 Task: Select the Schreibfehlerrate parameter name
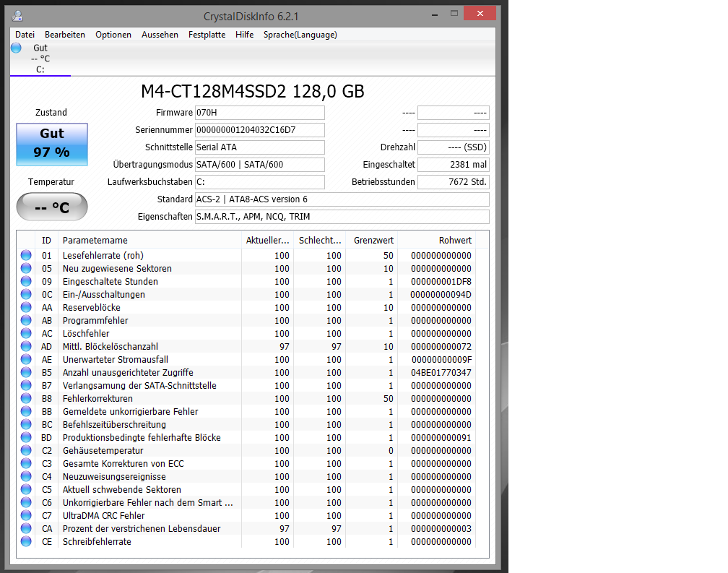[x=97, y=541]
